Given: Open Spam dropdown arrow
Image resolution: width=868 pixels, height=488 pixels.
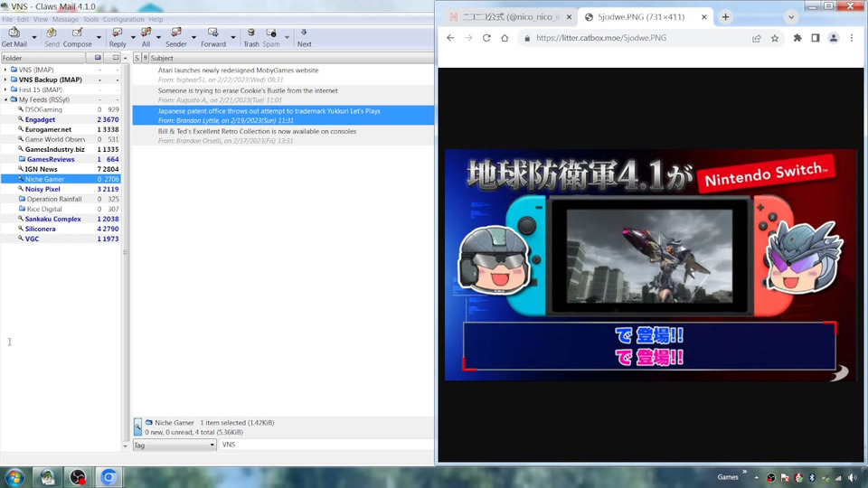Looking at the screenshot, I should coord(287,38).
